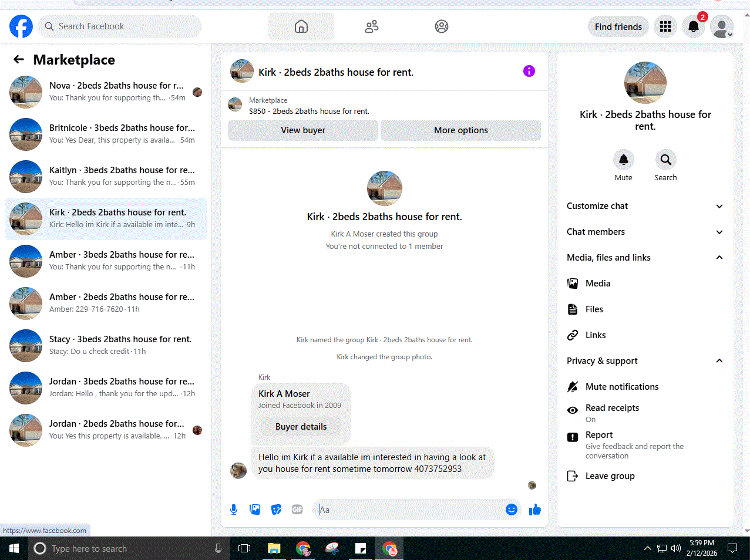
Task: Attach a photo with the image icon
Action: pos(255,510)
